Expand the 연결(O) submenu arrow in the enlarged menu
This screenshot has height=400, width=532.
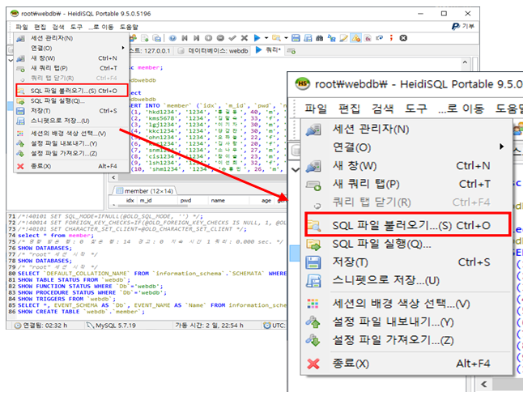pos(501,147)
